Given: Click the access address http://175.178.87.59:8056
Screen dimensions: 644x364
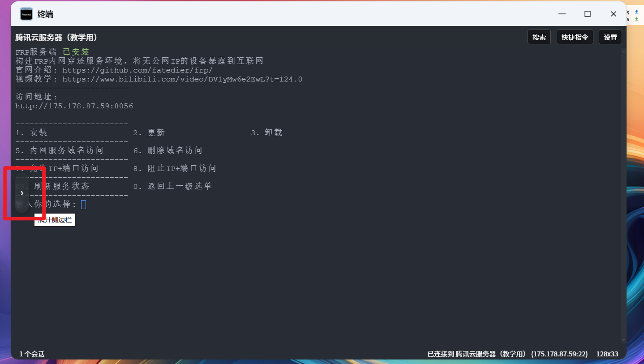Looking at the screenshot, I should [74, 106].
